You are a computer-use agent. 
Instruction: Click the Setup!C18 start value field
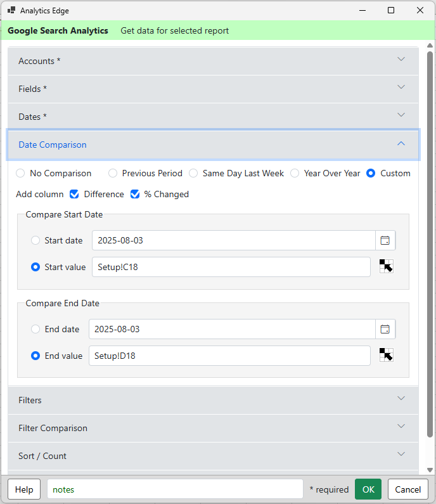[x=231, y=267]
